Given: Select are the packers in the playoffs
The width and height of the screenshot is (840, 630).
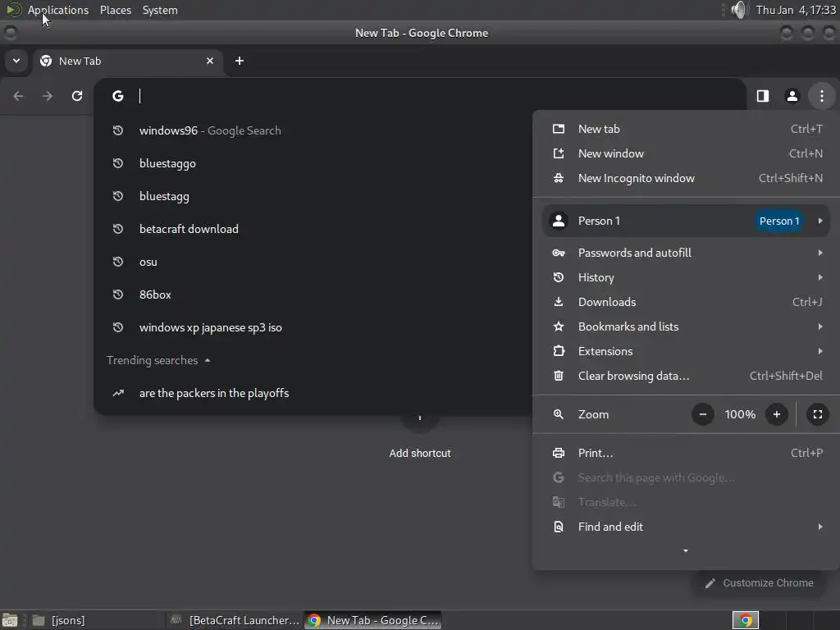Looking at the screenshot, I should pos(313,393).
